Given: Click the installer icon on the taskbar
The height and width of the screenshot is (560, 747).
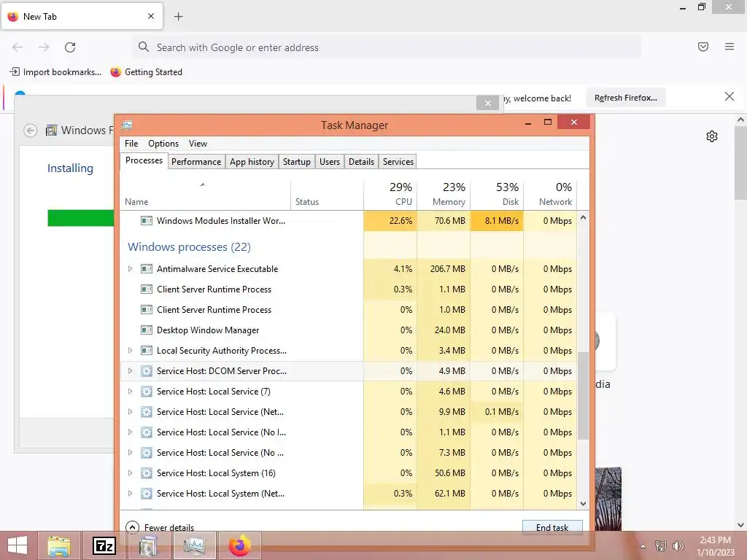Looking at the screenshot, I should pyautogui.click(x=149, y=545).
